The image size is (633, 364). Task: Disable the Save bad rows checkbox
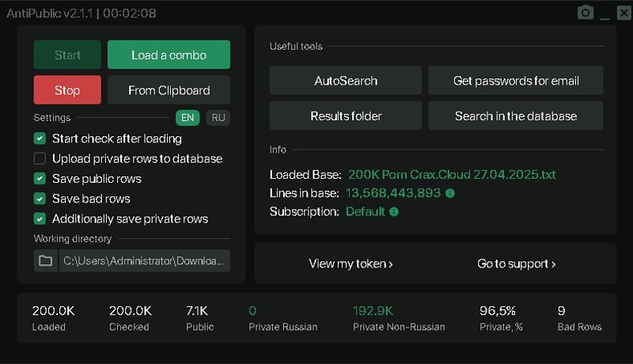40,199
